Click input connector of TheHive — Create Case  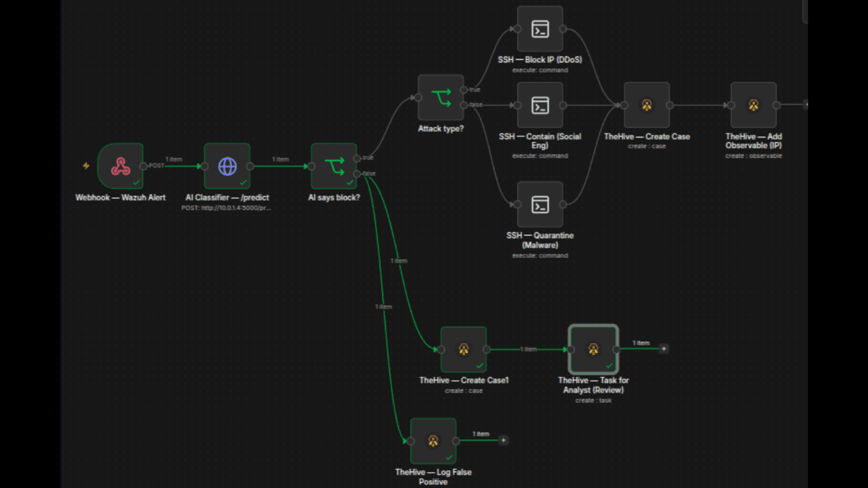[x=624, y=105]
